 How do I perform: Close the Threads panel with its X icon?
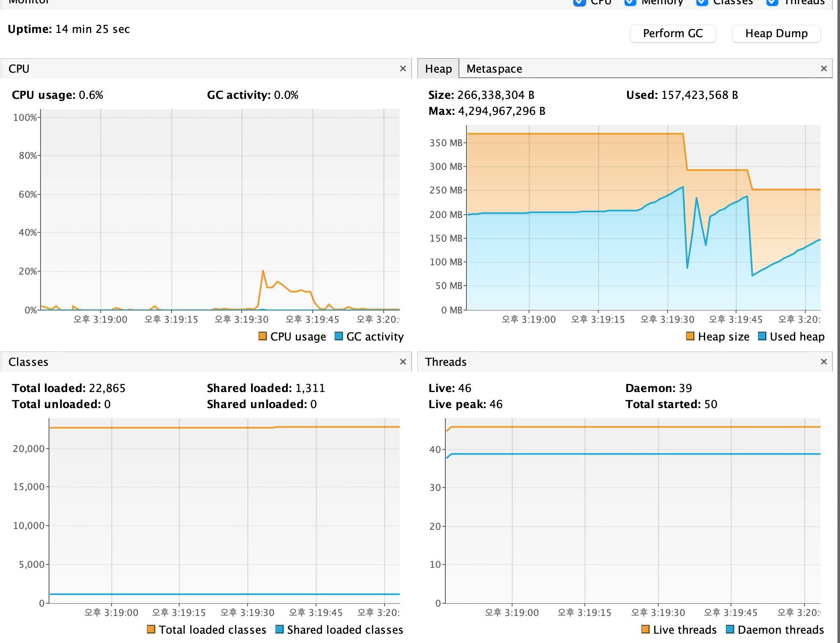click(x=824, y=362)
